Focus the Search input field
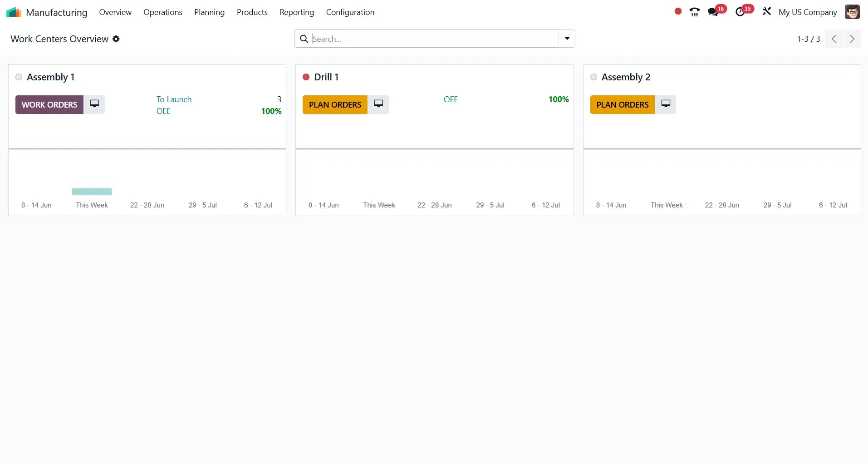The image size is (868, 464). click(435, 39)
